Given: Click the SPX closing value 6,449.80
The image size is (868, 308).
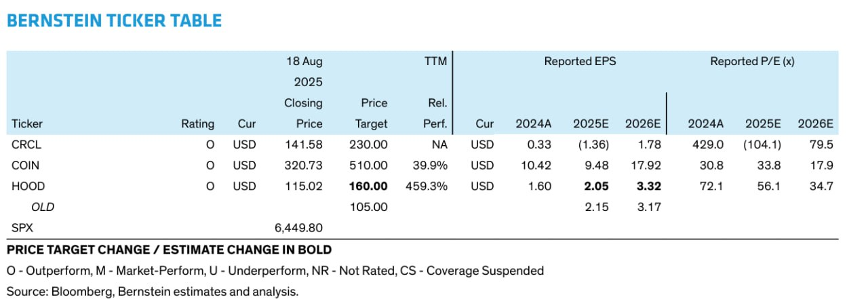Looking at the screenshot, I should pyautogui.click(x=296, y=229).
